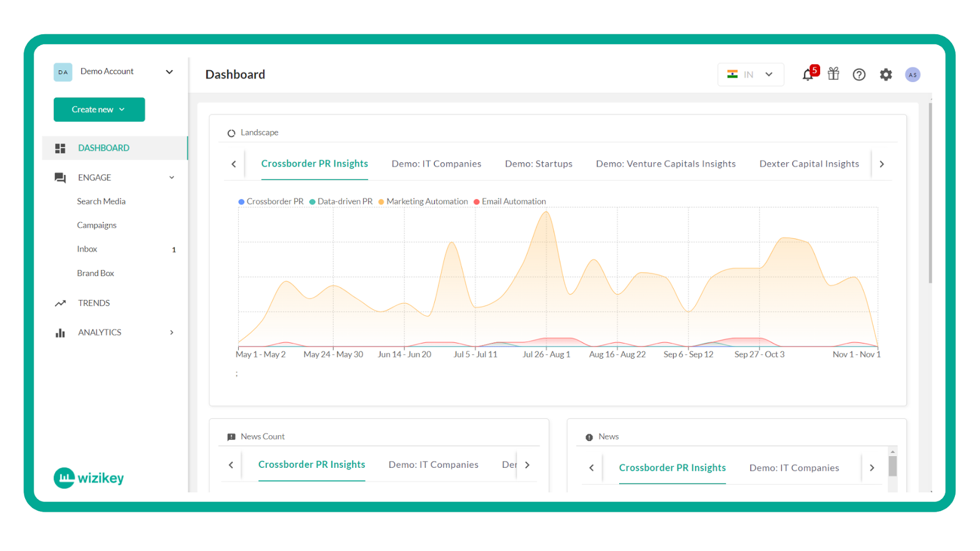Select Crossborder PR Insights in News panel
Viewport: 980px width, 551px height.
point(673,468)
